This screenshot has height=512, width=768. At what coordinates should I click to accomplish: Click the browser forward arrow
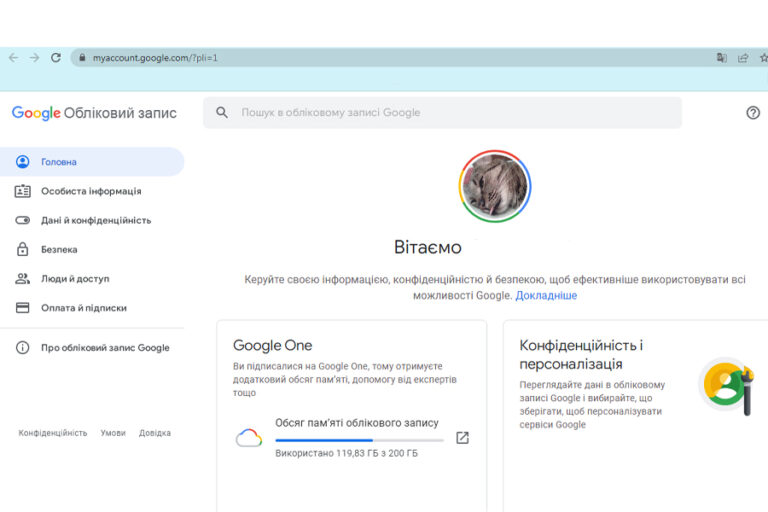pyautogui.click(x=34, y=58)
